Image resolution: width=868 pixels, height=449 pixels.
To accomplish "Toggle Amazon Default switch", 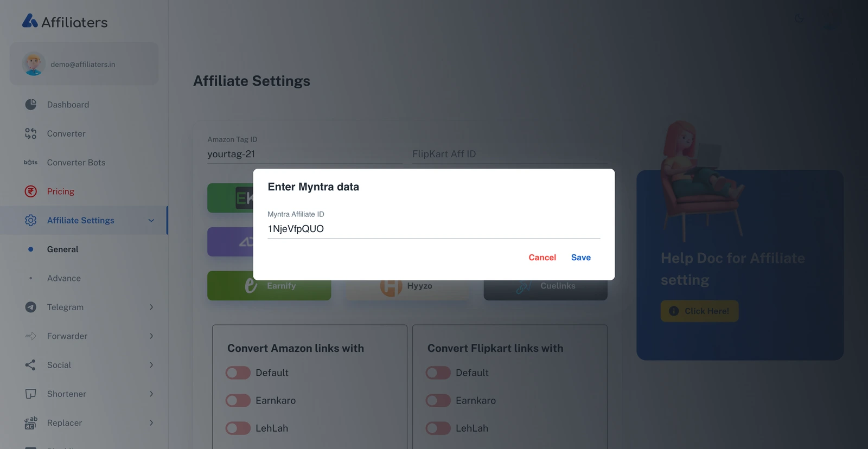I will (x=238, y=373).
